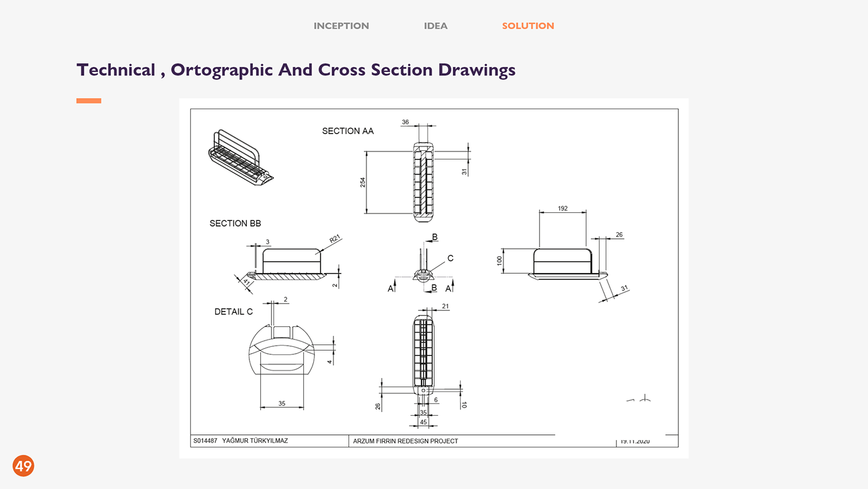Viewport: 868px width, 489px height.
Task: Click the SECTION BB label
Action: point(235,223)
